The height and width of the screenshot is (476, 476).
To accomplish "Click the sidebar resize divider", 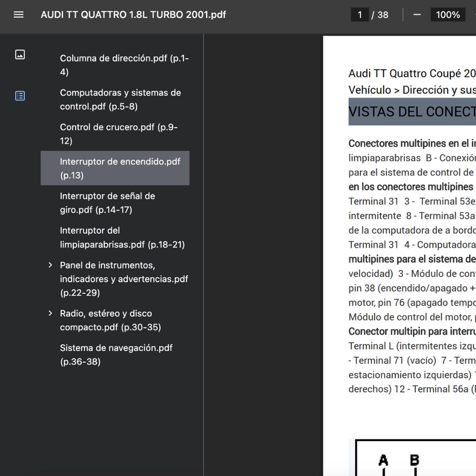I will click(204, 255).
